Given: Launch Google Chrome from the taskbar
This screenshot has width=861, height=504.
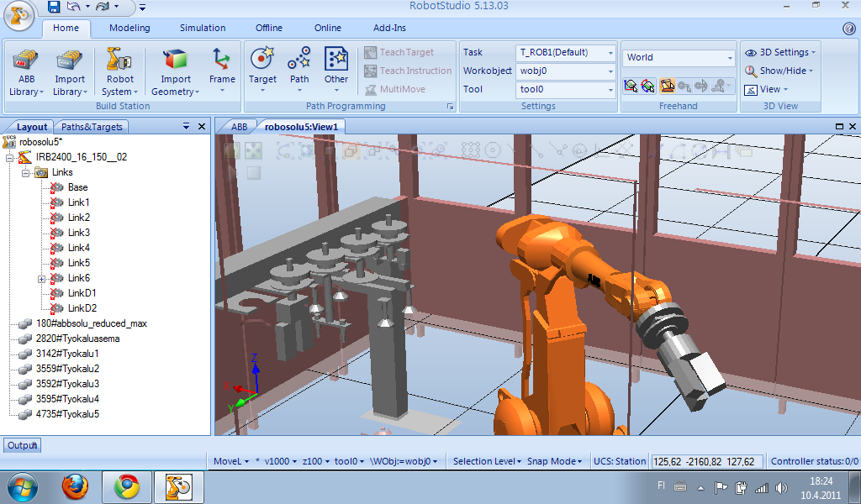Looking at the screenshot, I should [x=127, y=487].
